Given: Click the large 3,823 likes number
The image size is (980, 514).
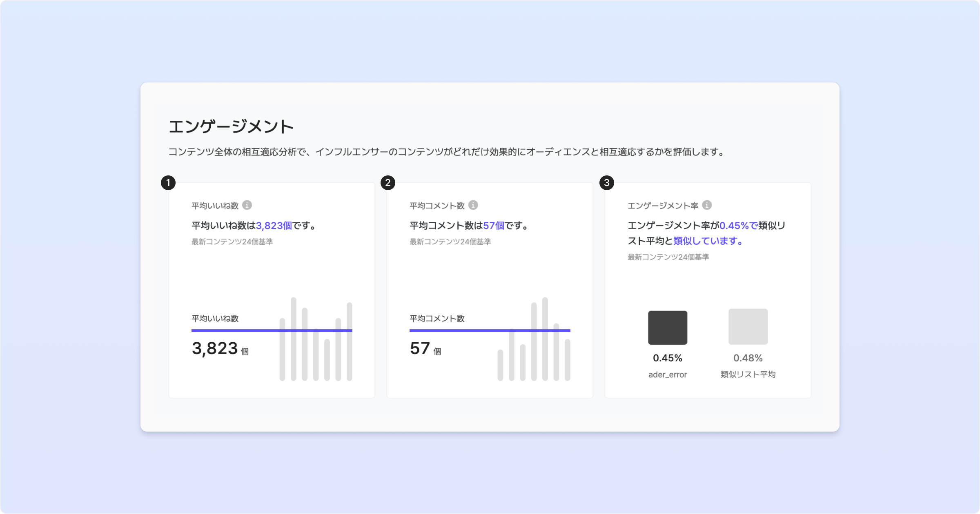Looking at the screenshot, I should pos(215,348).
